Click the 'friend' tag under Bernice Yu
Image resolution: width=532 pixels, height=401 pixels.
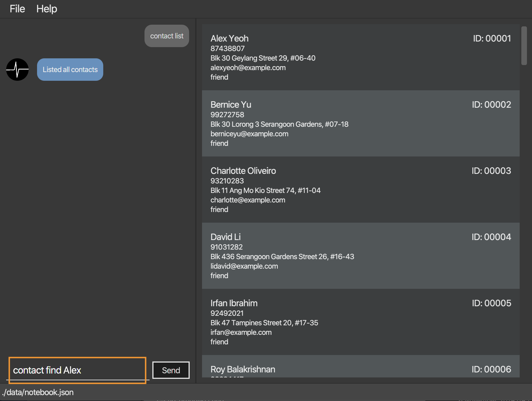[x=219, y=143]
